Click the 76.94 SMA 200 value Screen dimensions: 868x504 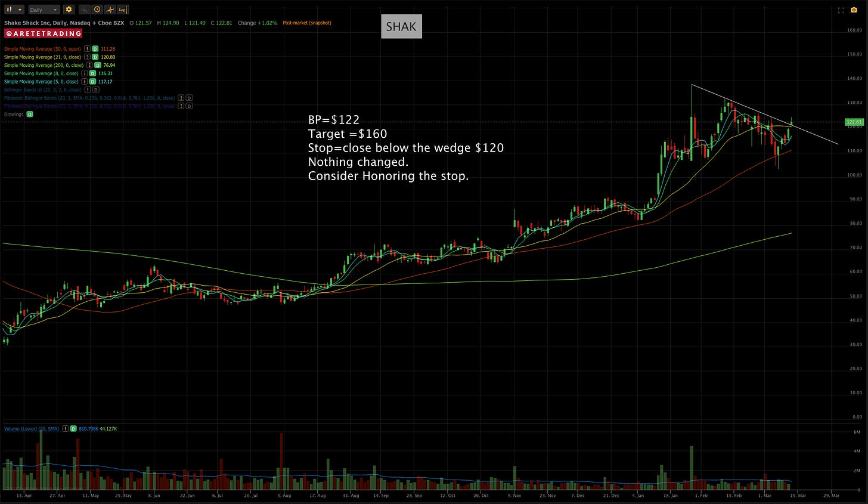pyautogui.click(x=109, y=65)
